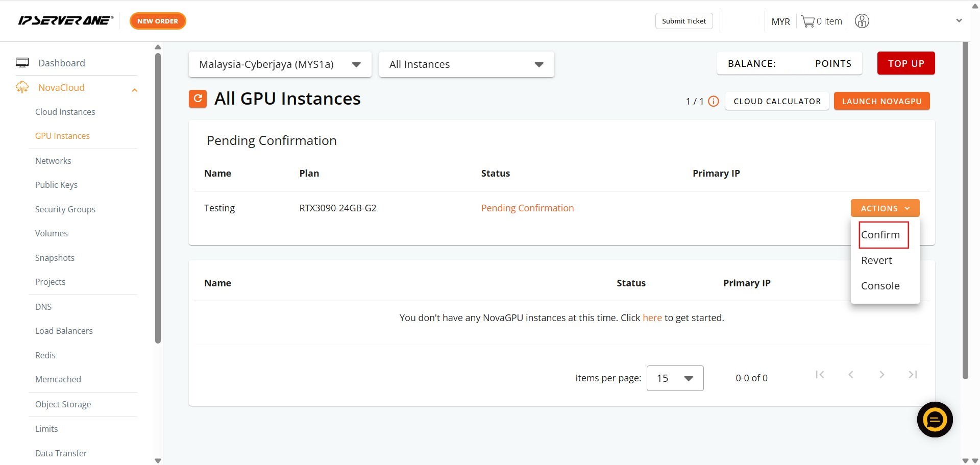Click the orange refresh icon beside All GPU Instances
The image size is (980, 465).
pyautogui.click(x=198, y=99)
